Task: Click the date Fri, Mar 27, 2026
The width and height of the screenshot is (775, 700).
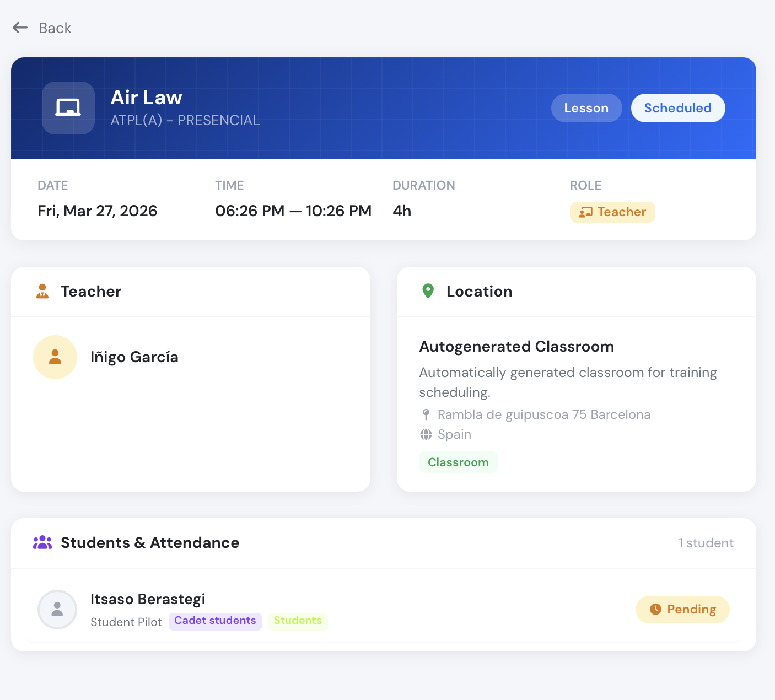Action: [x=98, y=211]
